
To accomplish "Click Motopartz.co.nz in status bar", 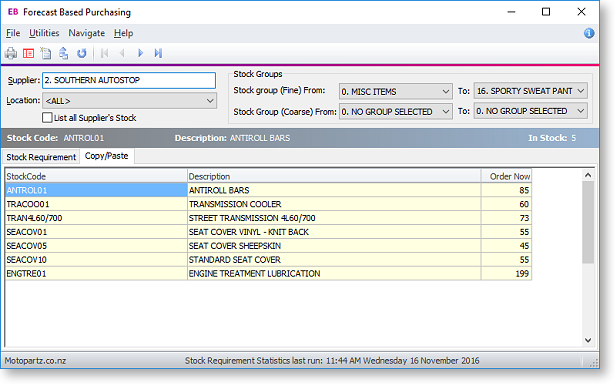I will point(35,360).
